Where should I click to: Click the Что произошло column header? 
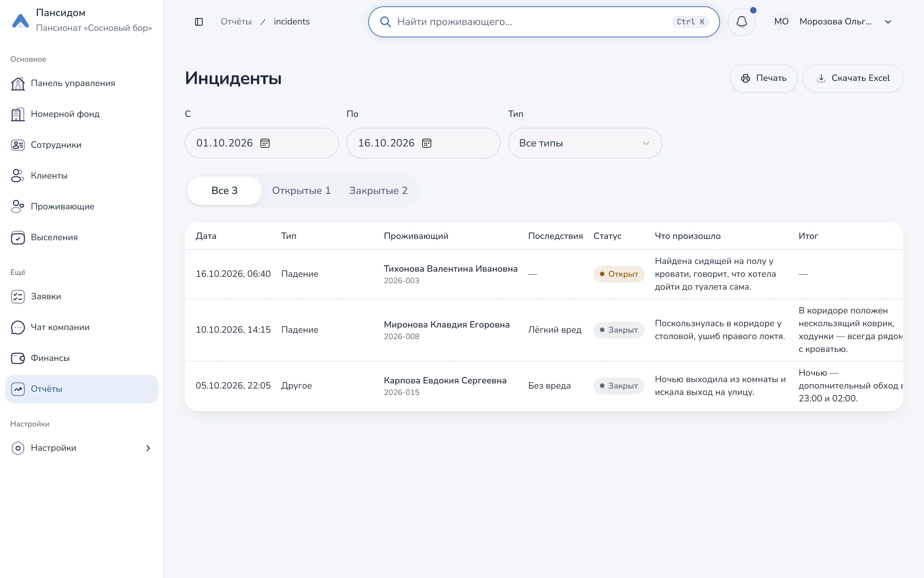click(687, 236)
